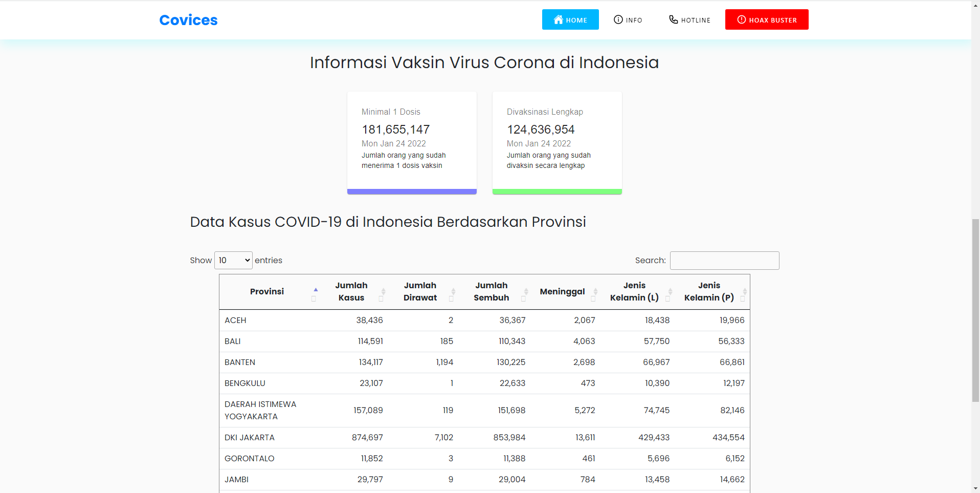Image resolution: width=980 pixels, height=493 pixels.
Task: Click the alert icon in HOAX BUSTER
Action: click(742, 19)
